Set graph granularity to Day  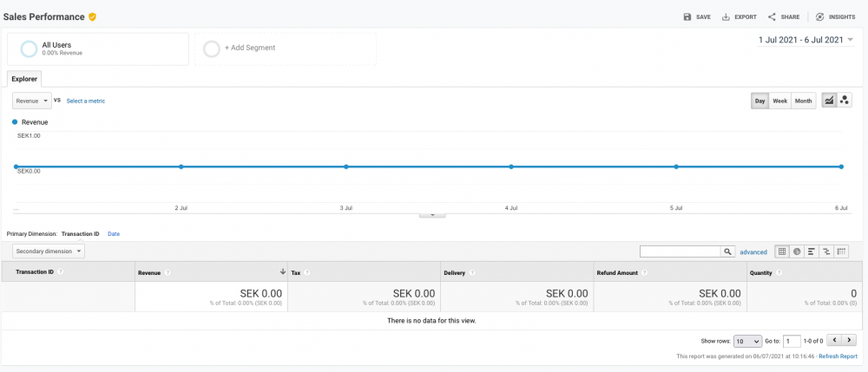[760, 101]
